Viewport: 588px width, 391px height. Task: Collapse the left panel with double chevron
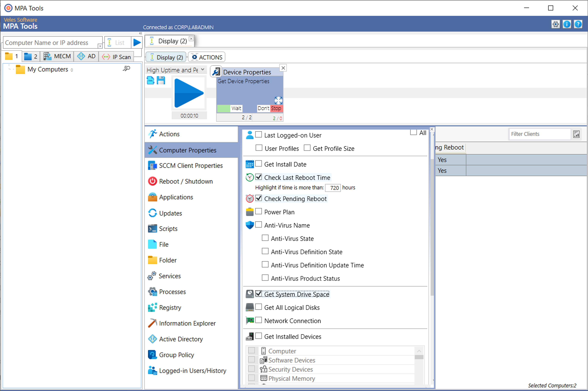(141, 33)
